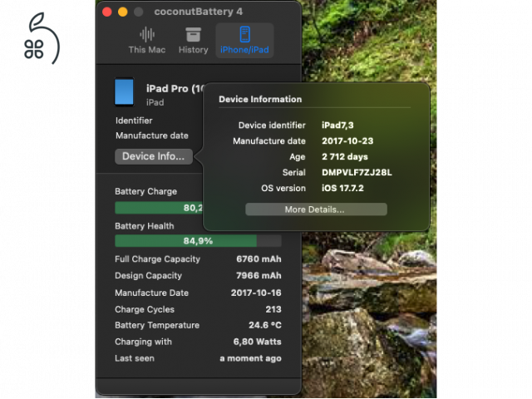Select the 6760 mAh full charge value

click(x=259, y=259)
